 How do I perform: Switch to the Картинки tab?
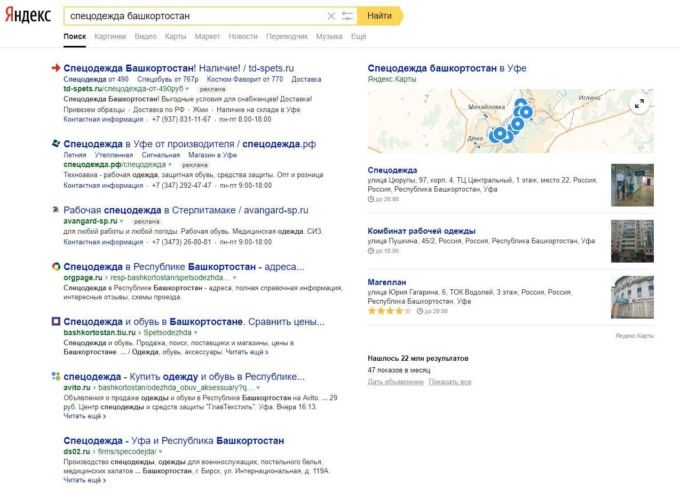click(x=110, y=36)
